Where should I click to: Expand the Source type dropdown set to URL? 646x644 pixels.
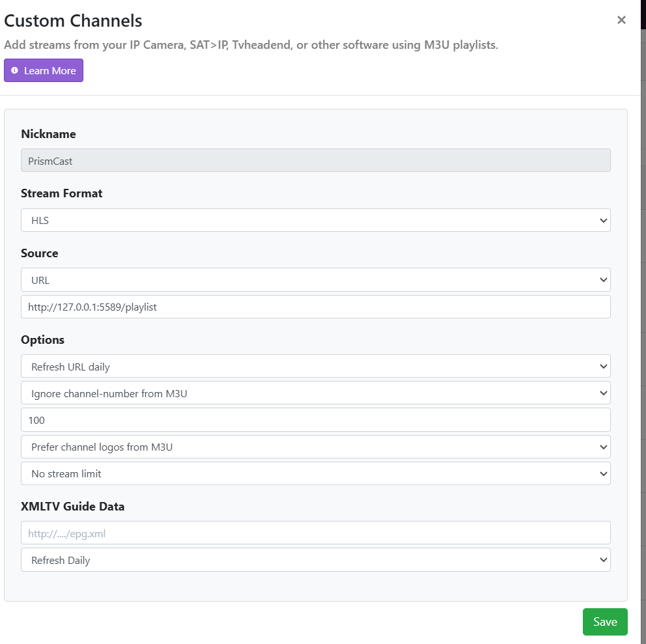tap(315, 280)
